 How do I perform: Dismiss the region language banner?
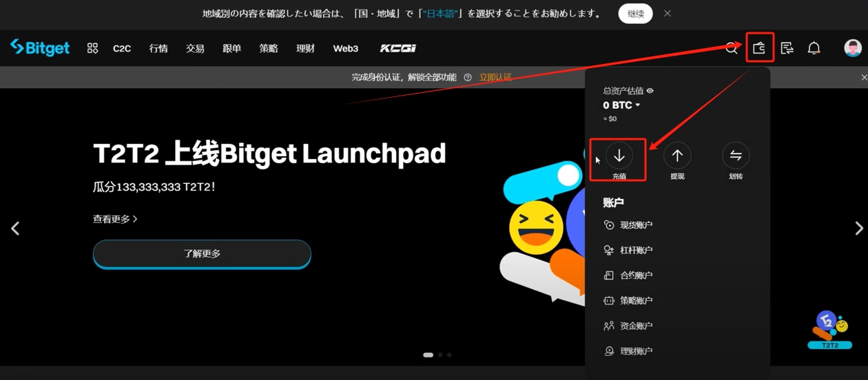pos(667,13)
